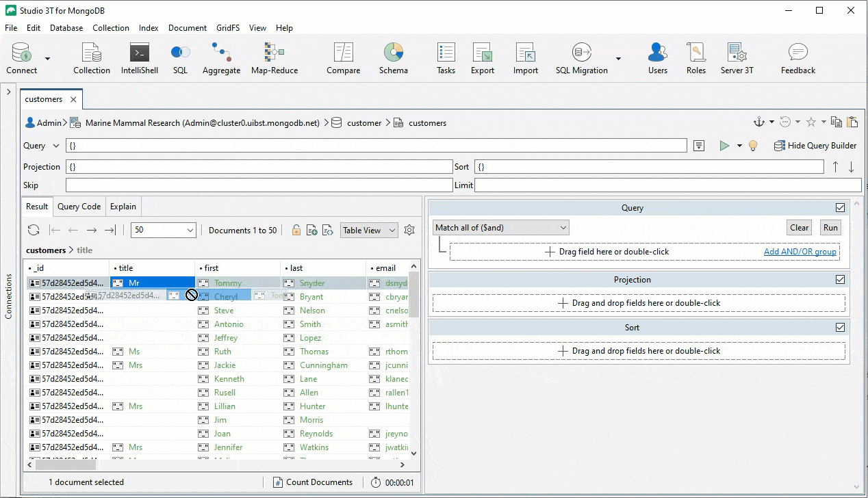Click the Add AND/OR group link

[x=800, y=252]
